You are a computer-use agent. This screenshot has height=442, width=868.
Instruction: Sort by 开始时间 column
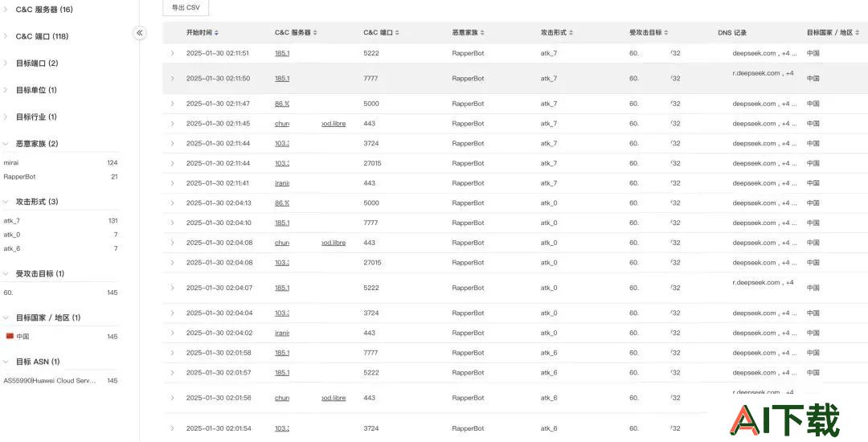216,33
